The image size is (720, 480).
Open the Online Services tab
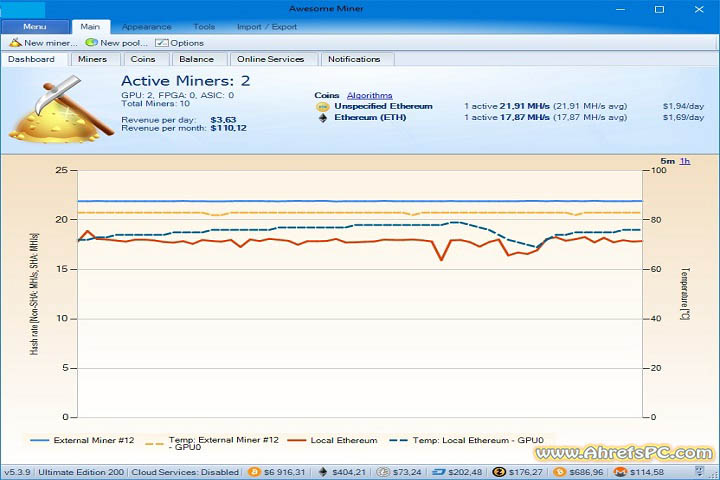[273, 59]
